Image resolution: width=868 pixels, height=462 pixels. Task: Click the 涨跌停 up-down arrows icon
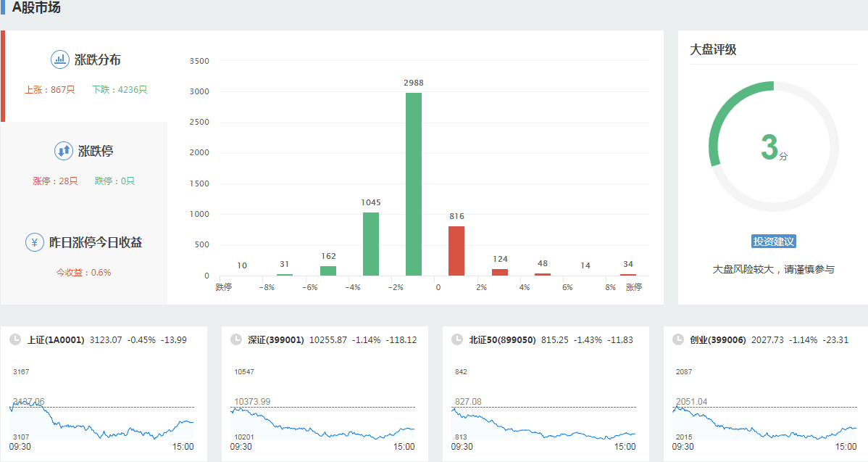64,151
